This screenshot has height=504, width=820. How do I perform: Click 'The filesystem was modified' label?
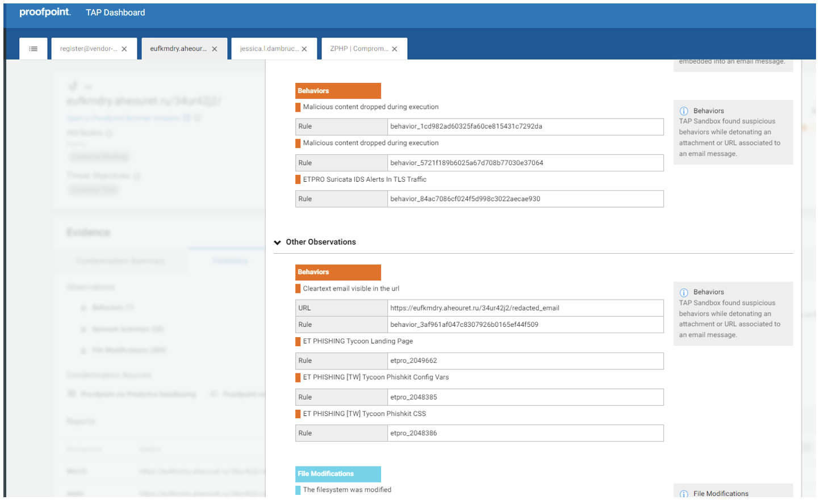point(347,490)
